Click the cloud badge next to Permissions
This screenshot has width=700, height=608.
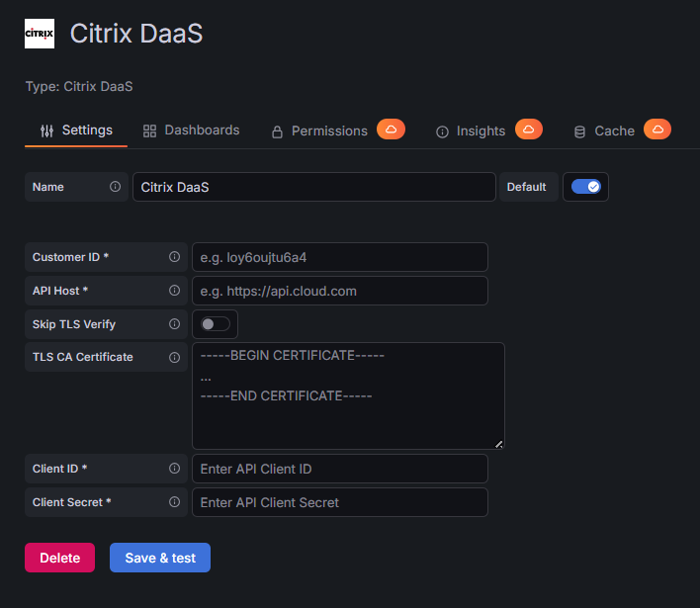point(392,129)
